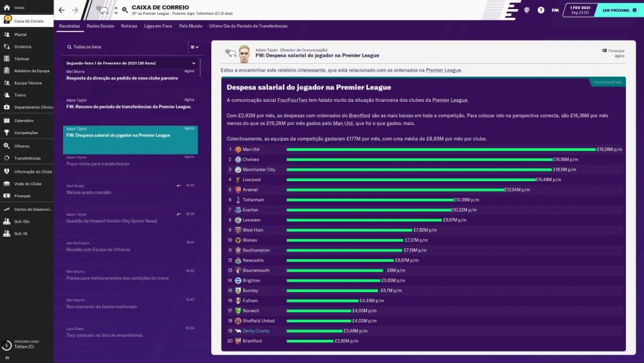Click the date 1 Fev 2021 button
This screenshot has height=363, width=644.
pos(580,10)
